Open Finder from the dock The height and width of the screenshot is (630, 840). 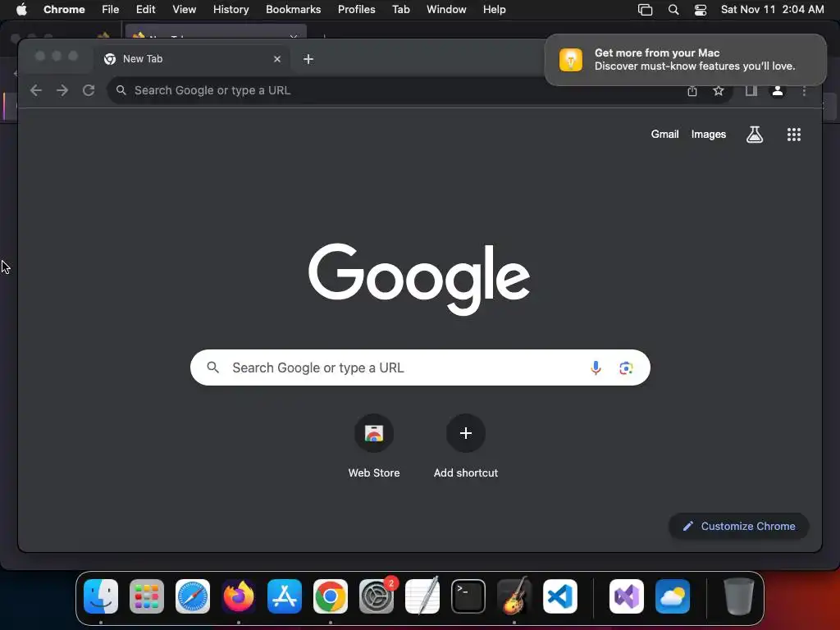coord(101,596)
